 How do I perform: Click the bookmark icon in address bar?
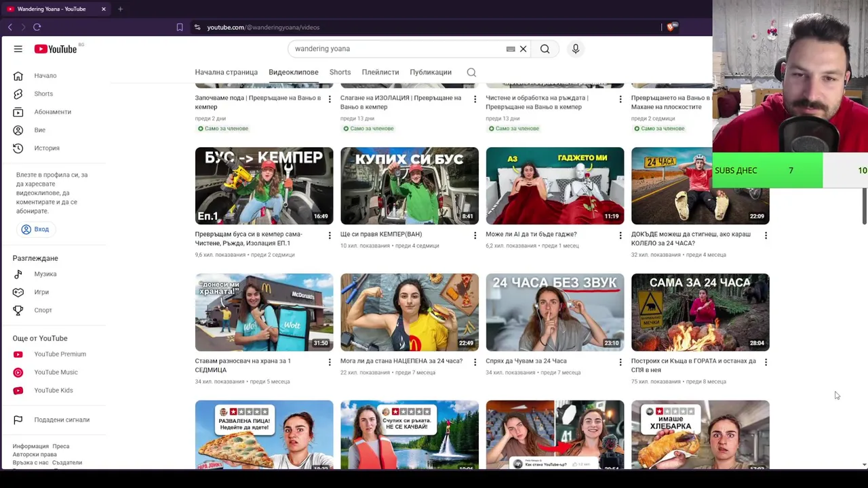(x=180, y=27)
